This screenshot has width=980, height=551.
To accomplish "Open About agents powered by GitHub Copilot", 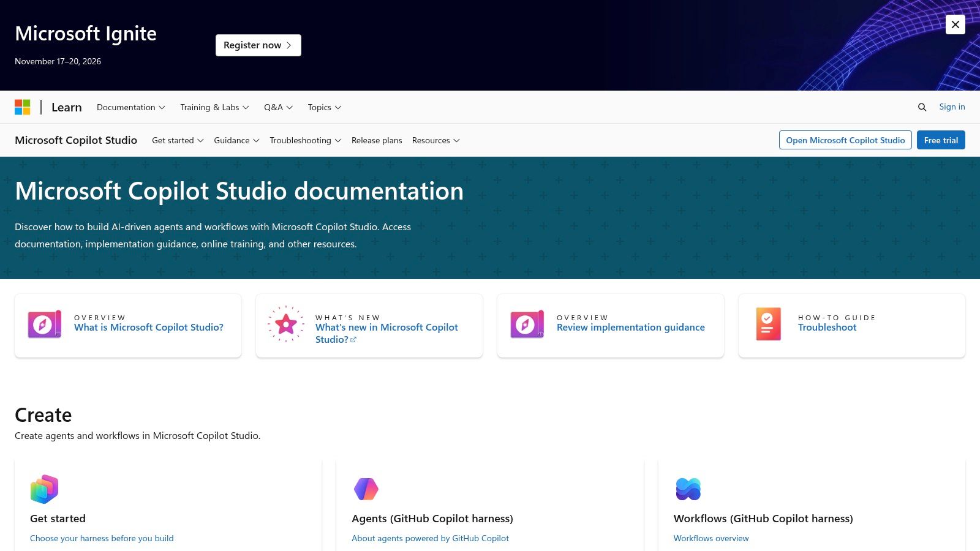I will [x=430, y=538].
